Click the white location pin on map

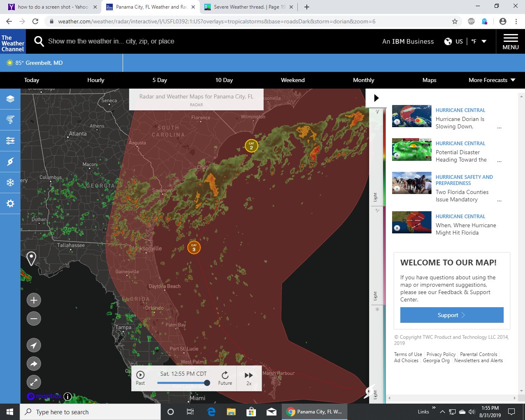coord(31,259)
